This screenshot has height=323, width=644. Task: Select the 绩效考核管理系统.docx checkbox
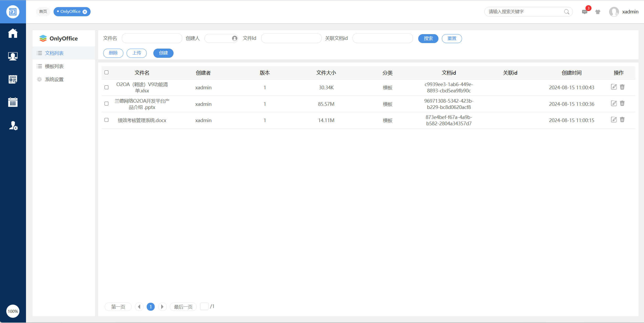pos(106,120)
